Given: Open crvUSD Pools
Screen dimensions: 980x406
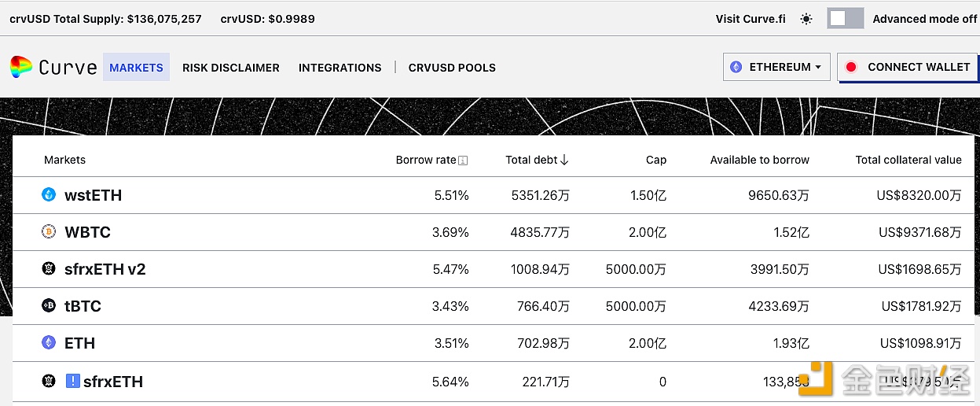Looking at the screenshot, I should 452,68.
